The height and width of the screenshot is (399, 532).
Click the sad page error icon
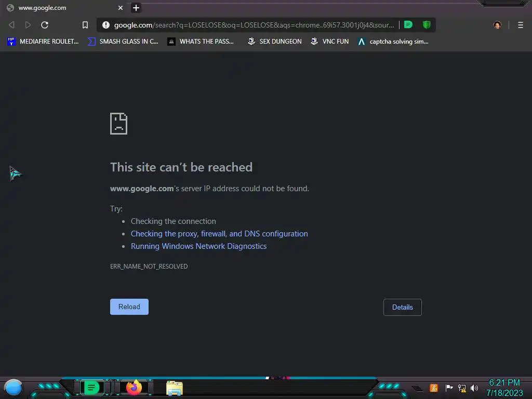(x=119, y=124)
